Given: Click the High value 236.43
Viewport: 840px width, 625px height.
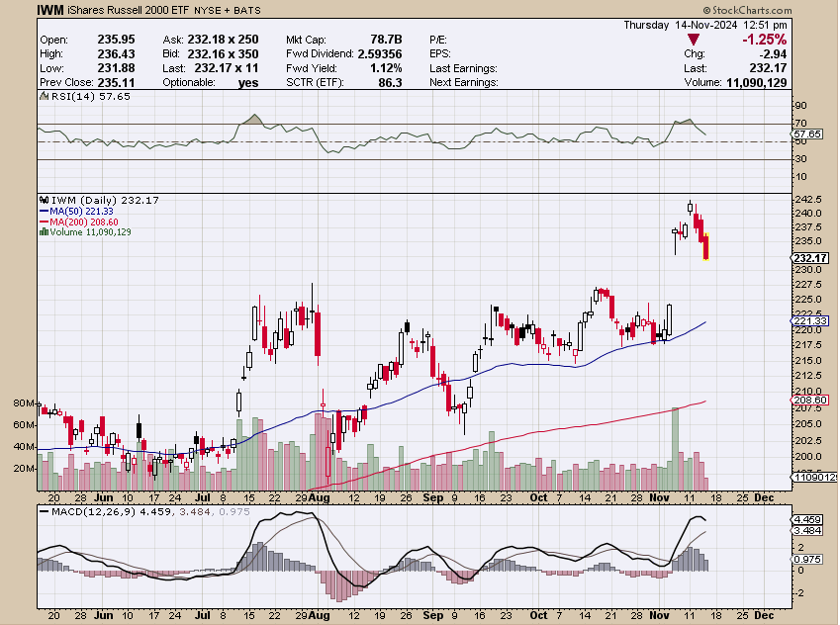Looking at the screenshot, I should [x=116, y=54].
